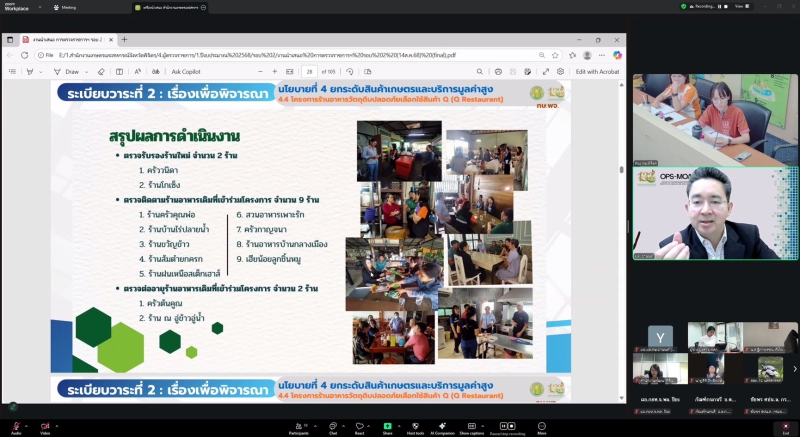Add text box tool in PDF toolbar
Viewport: 800px width, 437px height.
[x=119, y=72]
